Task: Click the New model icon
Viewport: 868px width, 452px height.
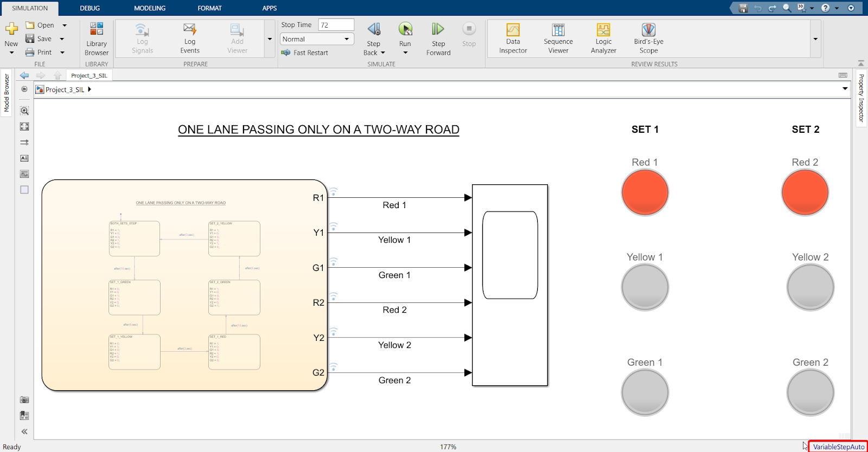Action: pyautogui.click(x=11, y=29)
